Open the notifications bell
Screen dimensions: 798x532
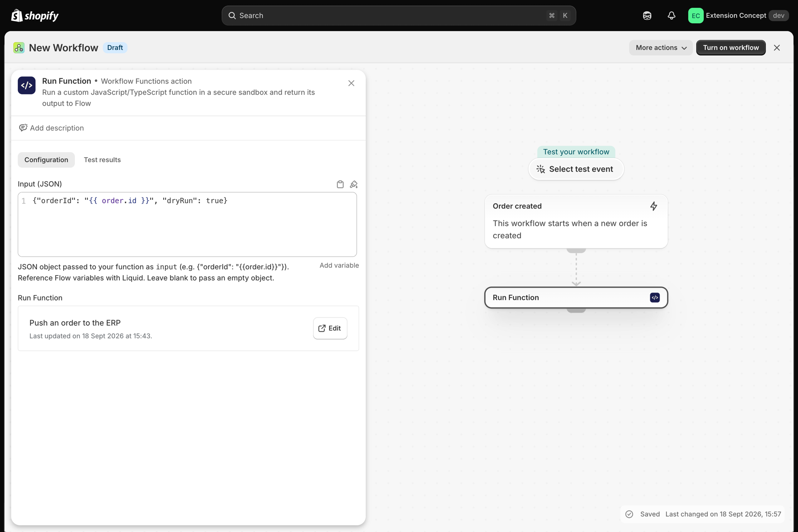point(672,15)
